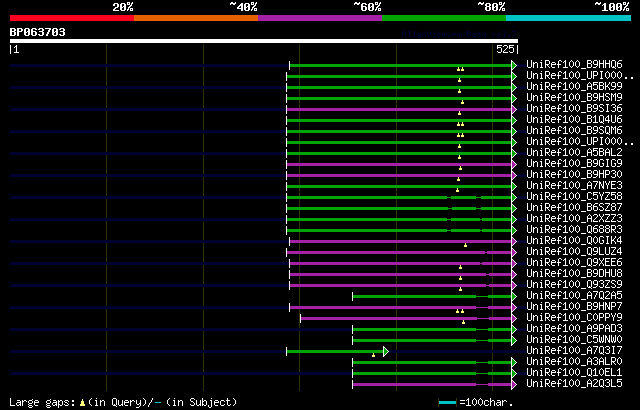Select the UniRef100_Q688R3 label
The height and width of the screenshot is (410, 640).
point(574,230)
